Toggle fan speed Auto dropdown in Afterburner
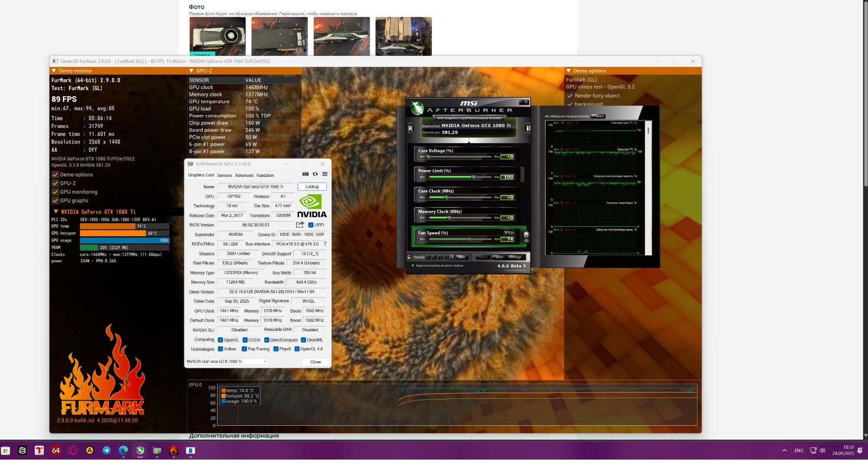868x473 pixels. [509, 233]
